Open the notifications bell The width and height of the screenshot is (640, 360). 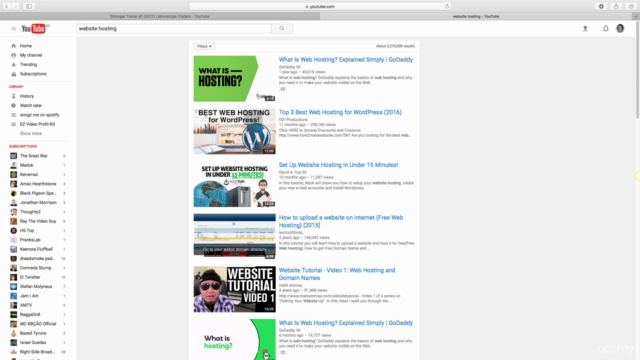click(x=605, y=29)
